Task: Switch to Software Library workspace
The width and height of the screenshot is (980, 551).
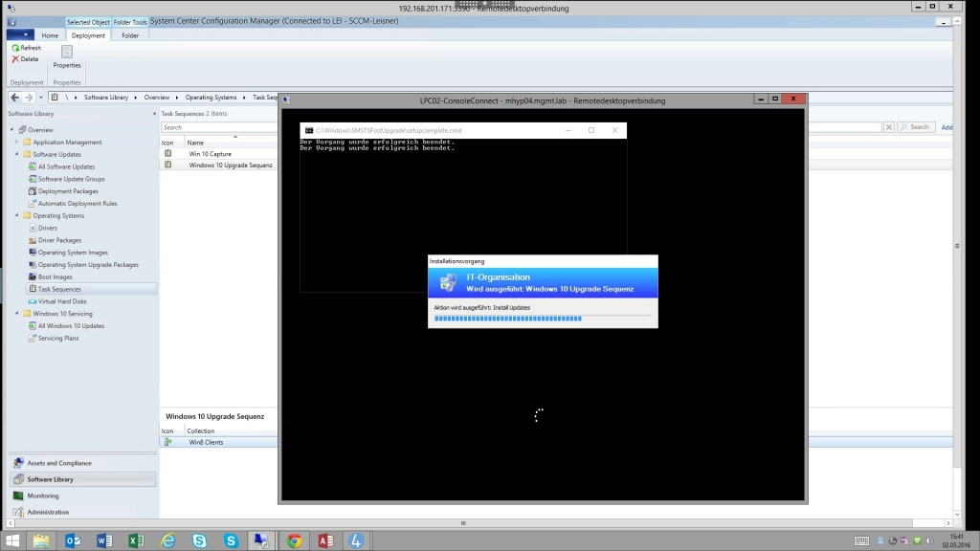Action: [82, 479]
